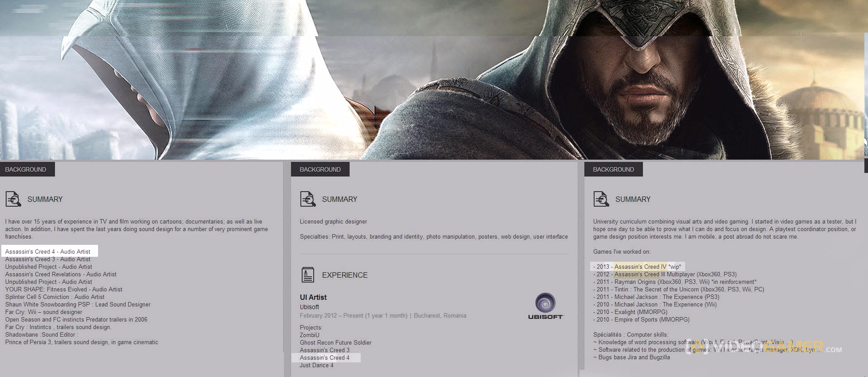868x377 pixels.
Task: Click the 'UI Artist' job title
Action: [x=313, y=297]
